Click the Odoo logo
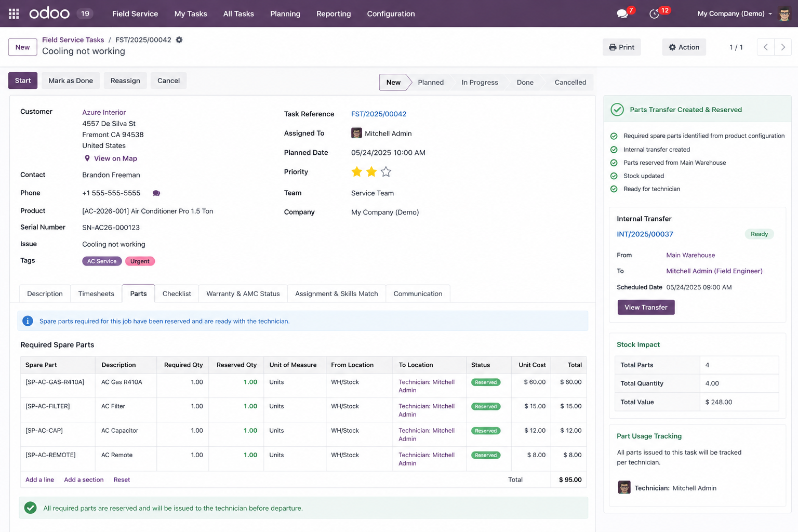 click(x=49, y=14)
